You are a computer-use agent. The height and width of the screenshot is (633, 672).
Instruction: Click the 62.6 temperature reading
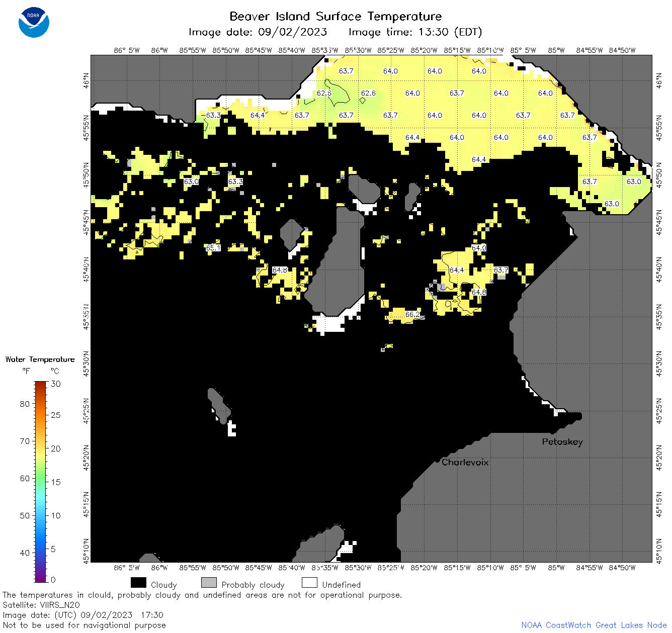(x=368, y=93)
